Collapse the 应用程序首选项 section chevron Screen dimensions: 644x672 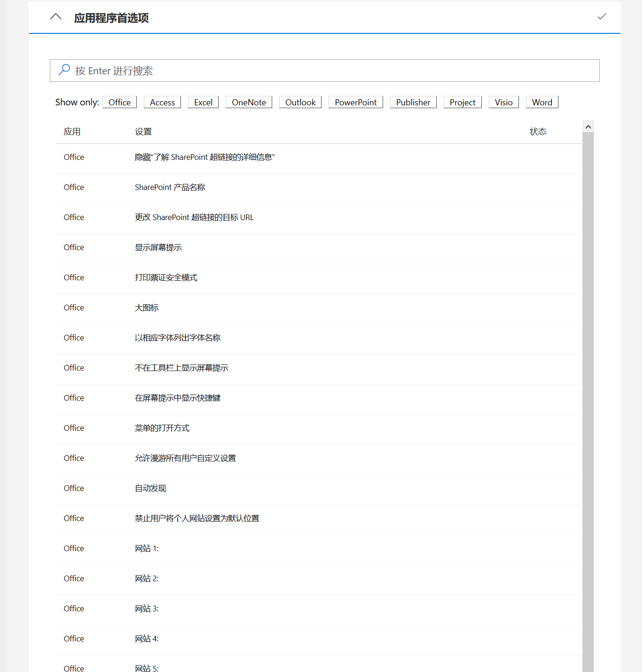click(x=55, y=17)
